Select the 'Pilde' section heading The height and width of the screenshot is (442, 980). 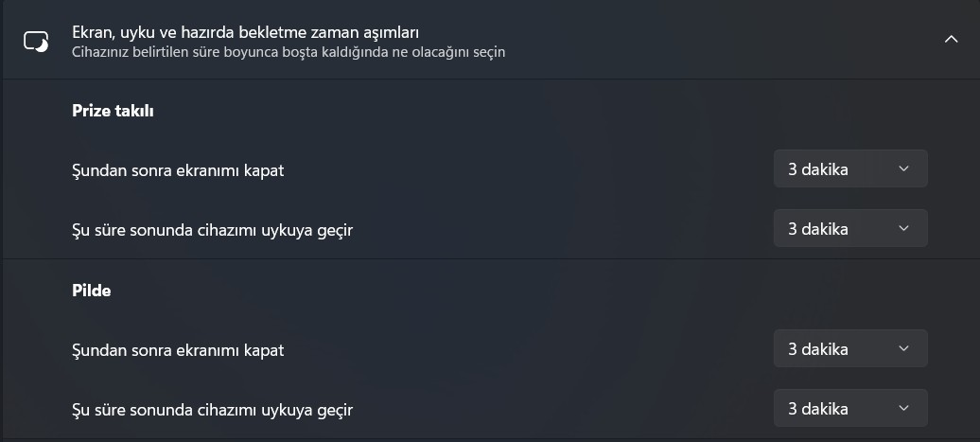[x=91, y=291]
